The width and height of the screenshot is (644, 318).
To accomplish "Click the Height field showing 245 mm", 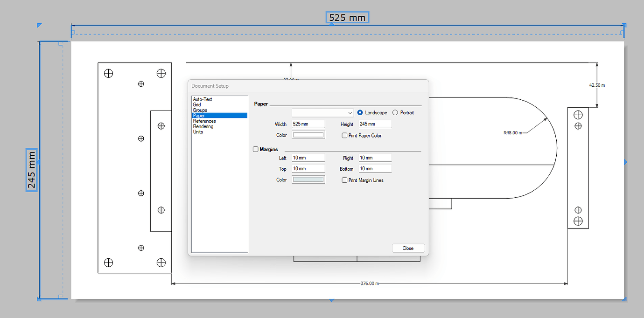I will (375, 124).
